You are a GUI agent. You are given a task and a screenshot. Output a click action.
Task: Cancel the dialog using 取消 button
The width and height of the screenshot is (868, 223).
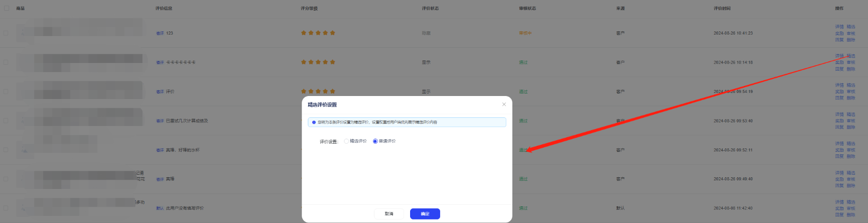point(389,214)
